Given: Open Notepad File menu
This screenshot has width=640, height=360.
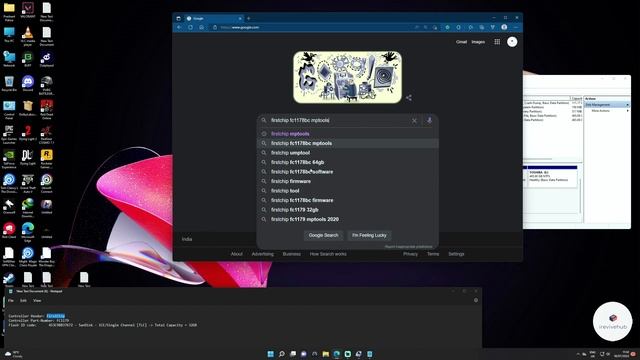Looking at the screenshot, I should tap(11, 300).
